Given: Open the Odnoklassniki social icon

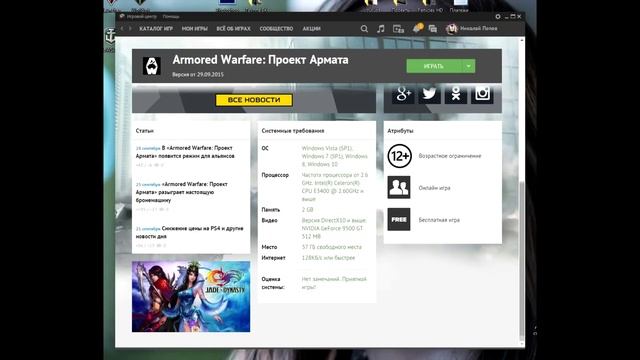Looking at the screenshot, I should (456, 93).
